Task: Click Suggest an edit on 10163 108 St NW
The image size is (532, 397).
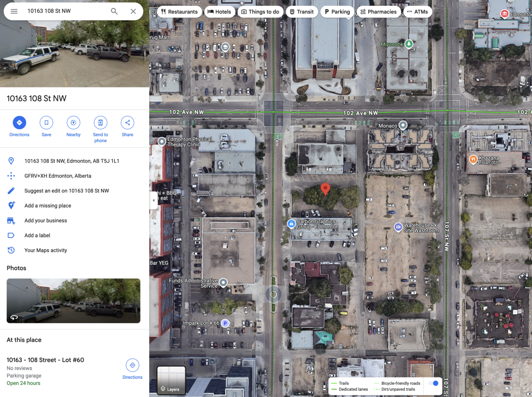Action: (66, 191)
